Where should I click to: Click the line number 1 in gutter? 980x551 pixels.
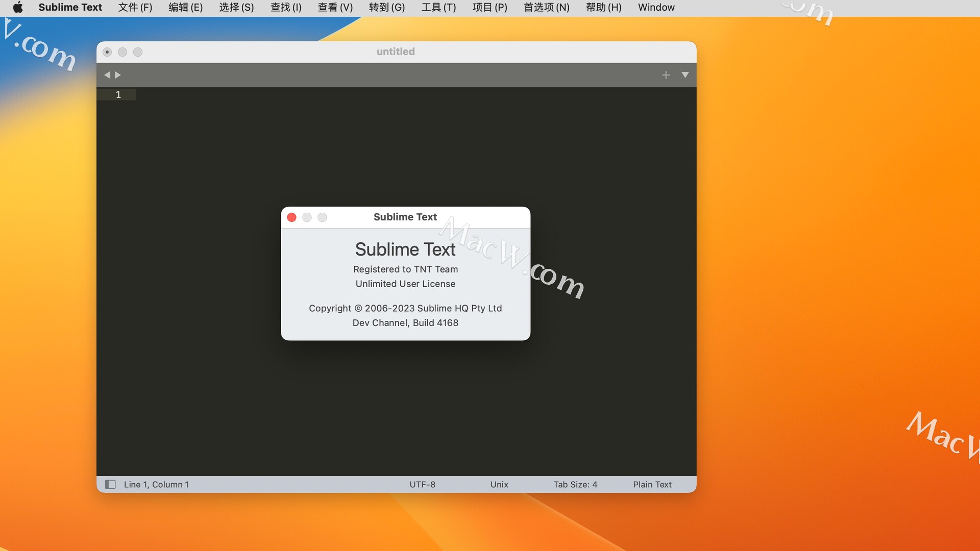118,94
